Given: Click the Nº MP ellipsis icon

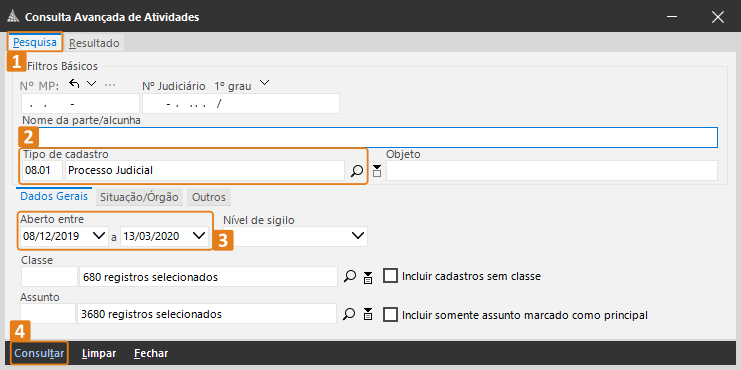Looking at the screenshot, I should tap(110, 85).
